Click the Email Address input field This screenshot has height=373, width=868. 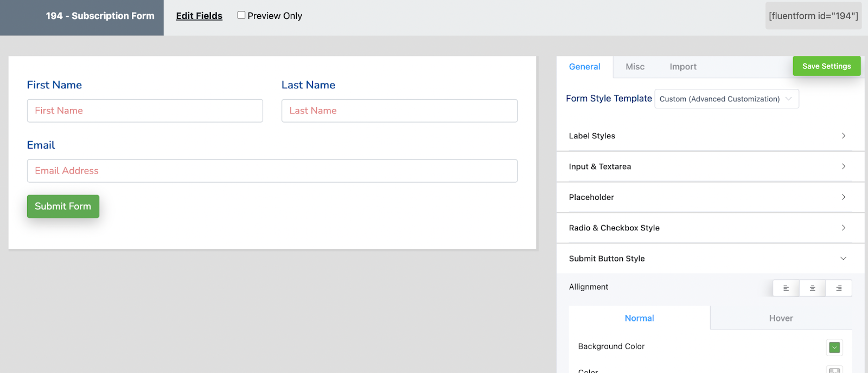pos(272,171)
